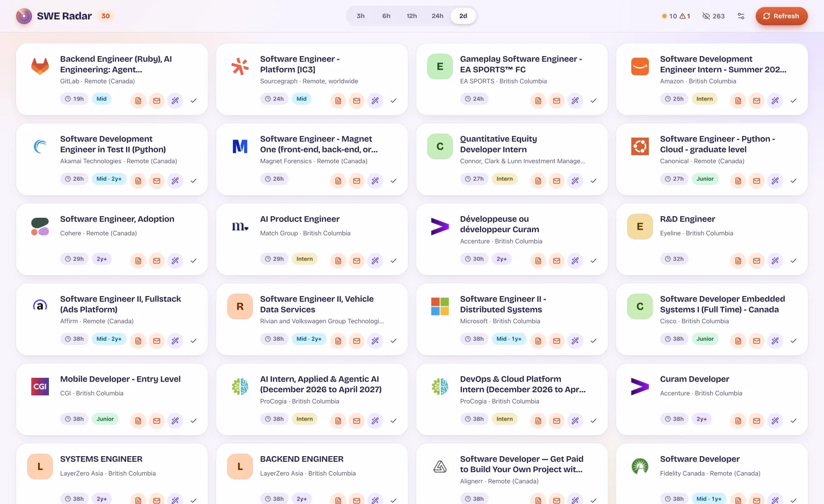The height and width of the screenshot is (504, 824).
Task: Select the 3h time range tab
Action: (360, 16)
